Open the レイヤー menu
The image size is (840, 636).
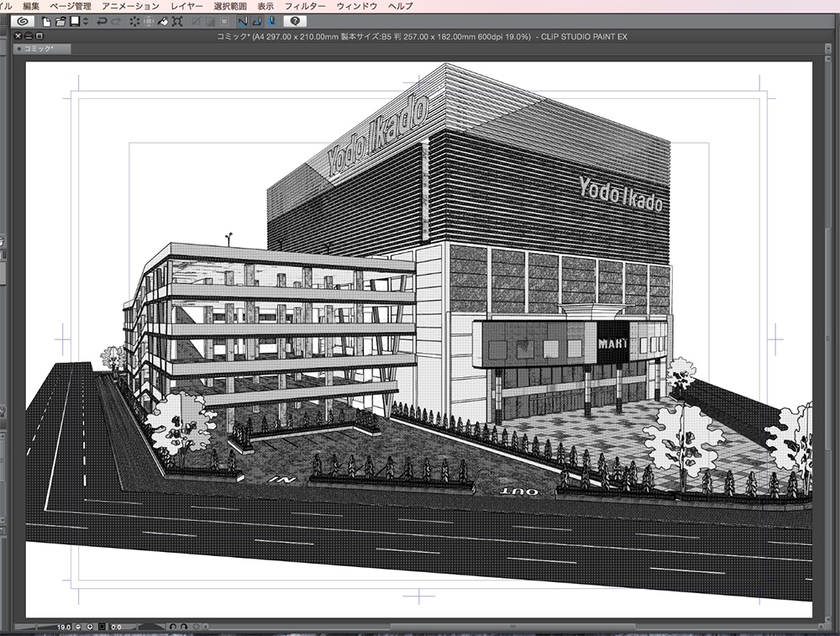pyautogui.click(x=186, y=6)
